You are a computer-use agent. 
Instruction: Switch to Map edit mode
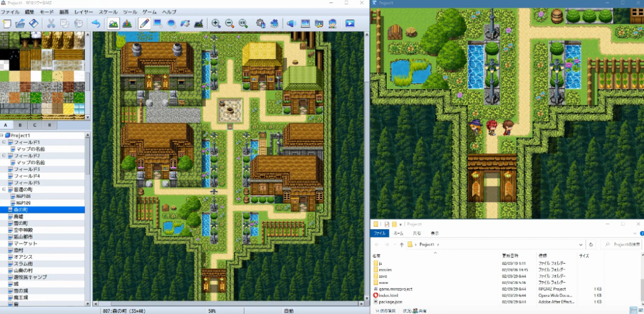(x=114, y=24)
